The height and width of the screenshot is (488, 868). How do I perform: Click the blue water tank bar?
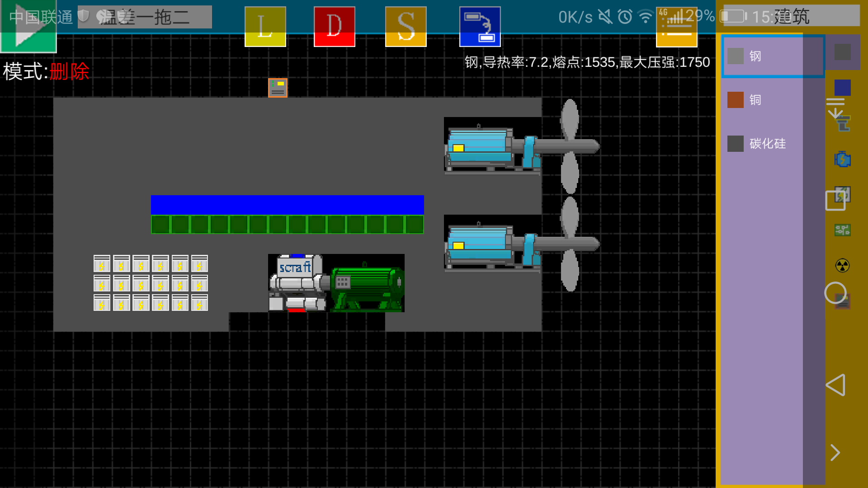288,205
